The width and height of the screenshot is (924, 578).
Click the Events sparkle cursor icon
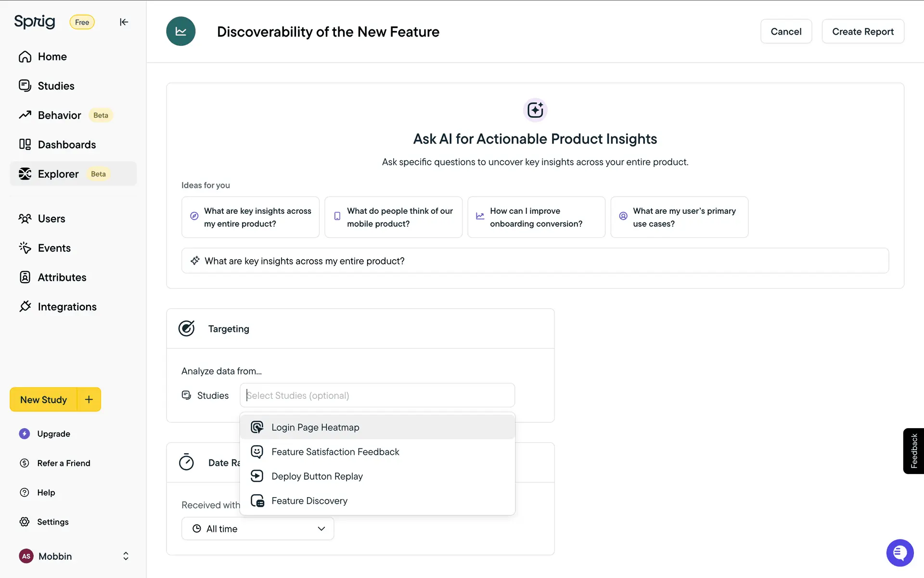(25, 248)
